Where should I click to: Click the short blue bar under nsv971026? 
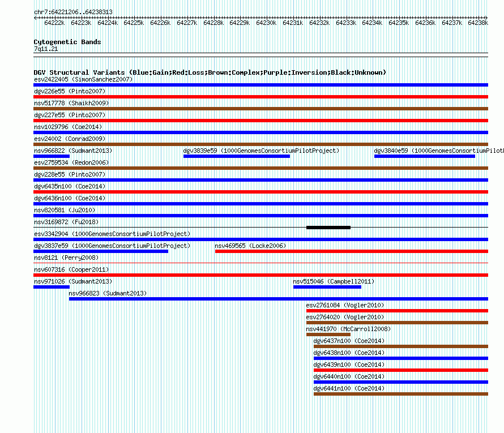tap(52, 287)
